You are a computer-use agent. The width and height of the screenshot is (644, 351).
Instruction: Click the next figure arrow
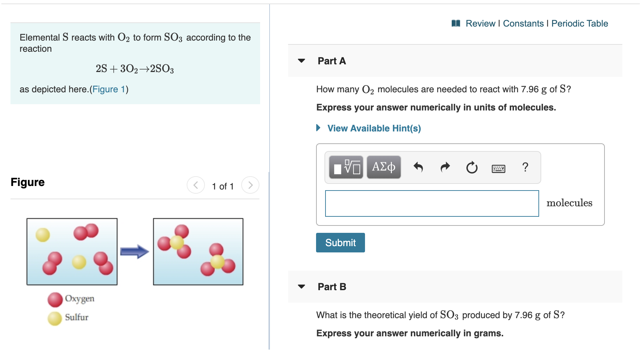250,185
